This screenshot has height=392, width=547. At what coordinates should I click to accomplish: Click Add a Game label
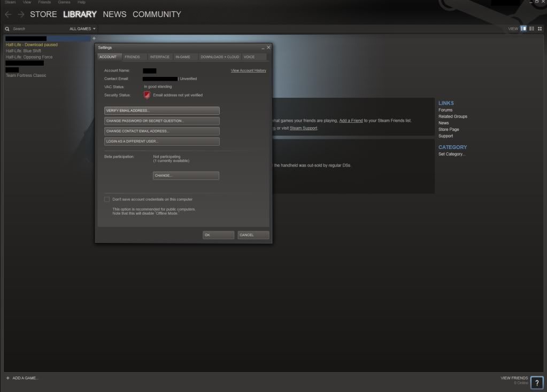coord(25,378)
